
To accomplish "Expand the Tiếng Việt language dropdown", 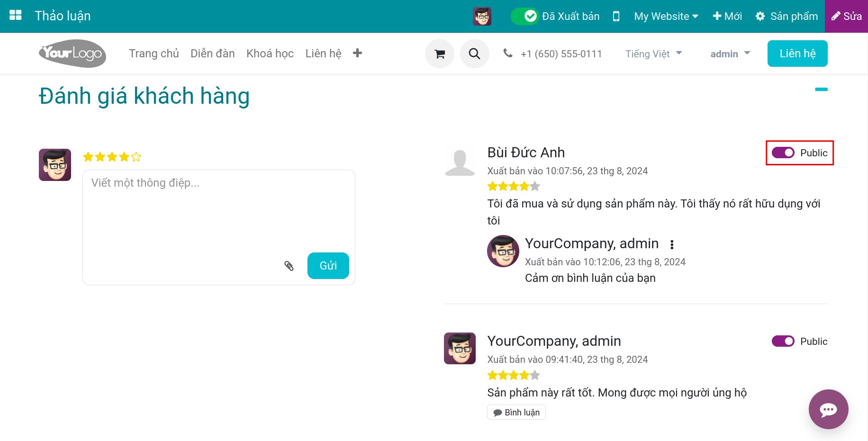I will point(654,54).
